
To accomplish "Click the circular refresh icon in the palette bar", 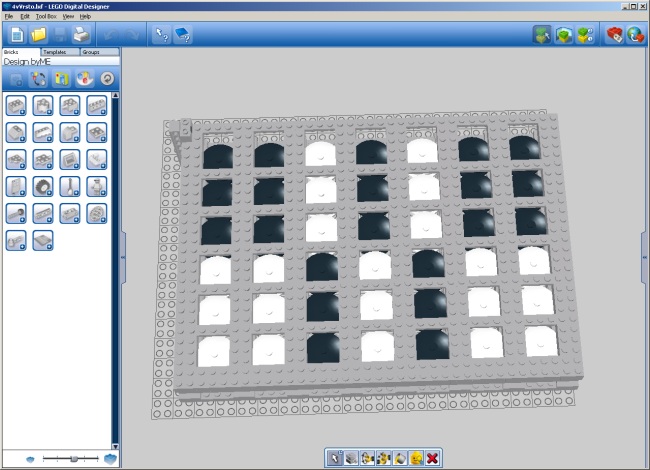I will coord(107,79).
